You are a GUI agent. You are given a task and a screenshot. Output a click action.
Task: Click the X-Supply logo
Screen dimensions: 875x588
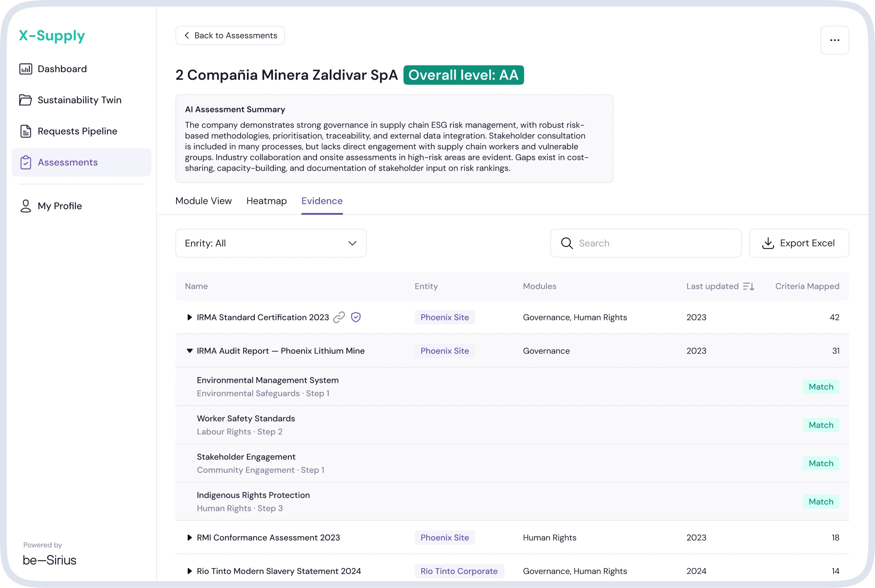(52, 36)
